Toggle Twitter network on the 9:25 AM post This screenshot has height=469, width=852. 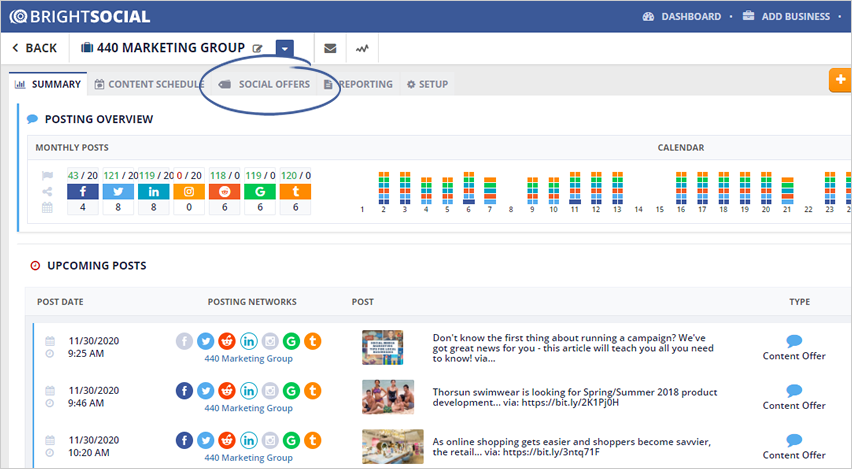pyautogui.click(x=205, y=341)
